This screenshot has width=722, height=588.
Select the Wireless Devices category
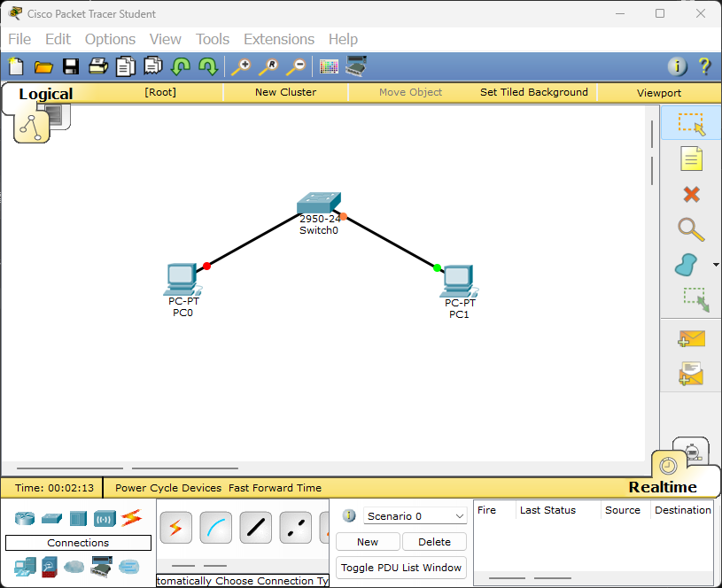click(x=105, y=519)
